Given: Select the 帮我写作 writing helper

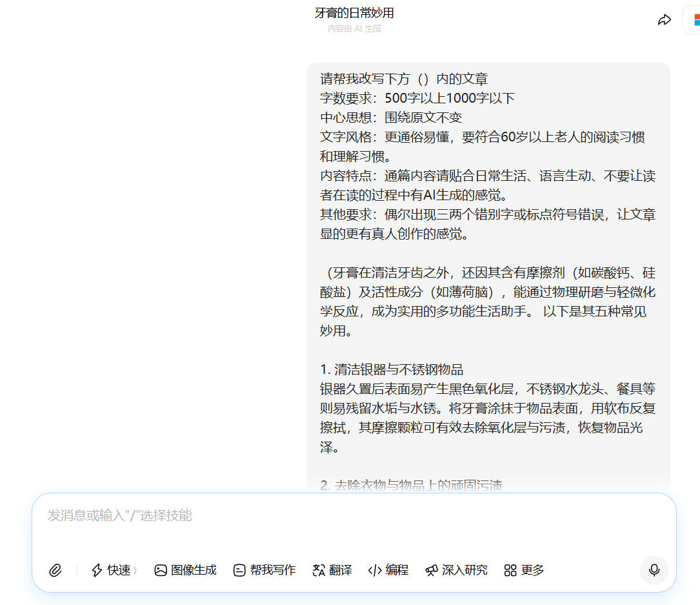Looking at the screenshot, I should click(x=264, y=570).
